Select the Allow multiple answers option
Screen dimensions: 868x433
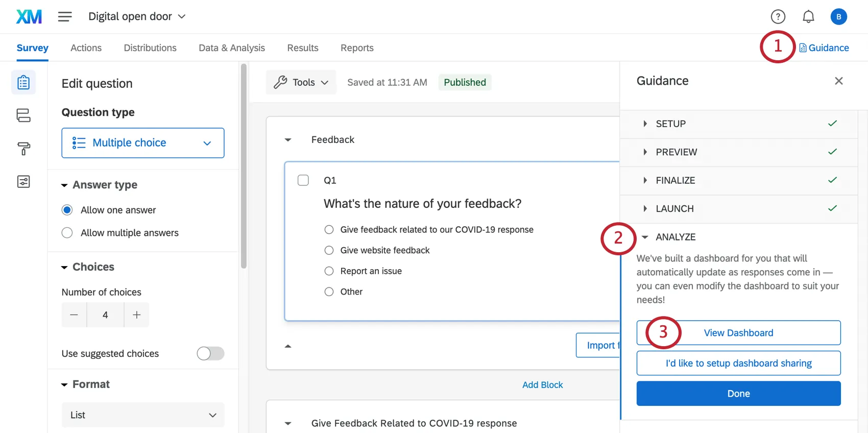pos(67,233)
